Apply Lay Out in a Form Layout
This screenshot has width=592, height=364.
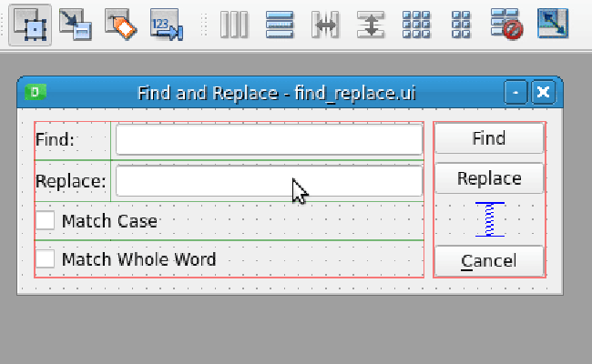coord(461,25)
